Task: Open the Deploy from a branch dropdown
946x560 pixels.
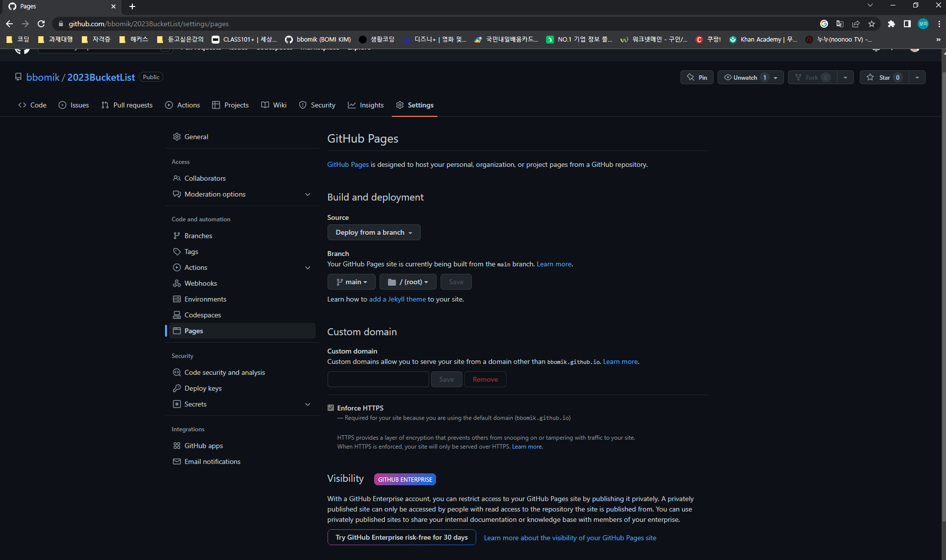Action: point(374,232)
